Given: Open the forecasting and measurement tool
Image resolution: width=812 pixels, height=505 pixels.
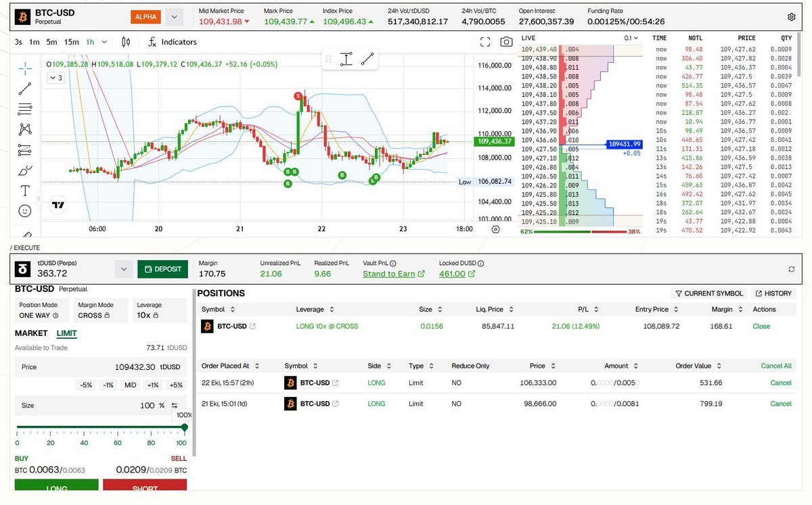Looking at the screenshot, I should 25,150.
